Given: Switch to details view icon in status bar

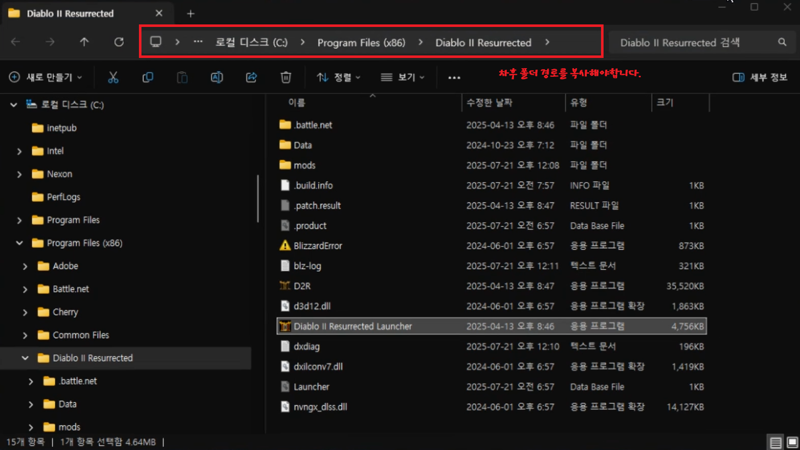Looking at the screenshot, I should coord(776,442).
